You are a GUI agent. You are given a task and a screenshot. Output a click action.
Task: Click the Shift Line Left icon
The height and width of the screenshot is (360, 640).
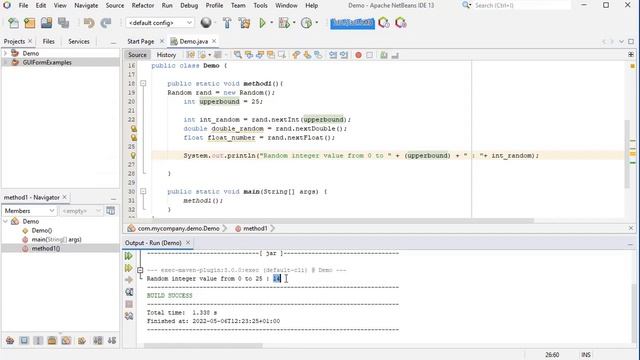pyautogui.click(x=333, y=55)
